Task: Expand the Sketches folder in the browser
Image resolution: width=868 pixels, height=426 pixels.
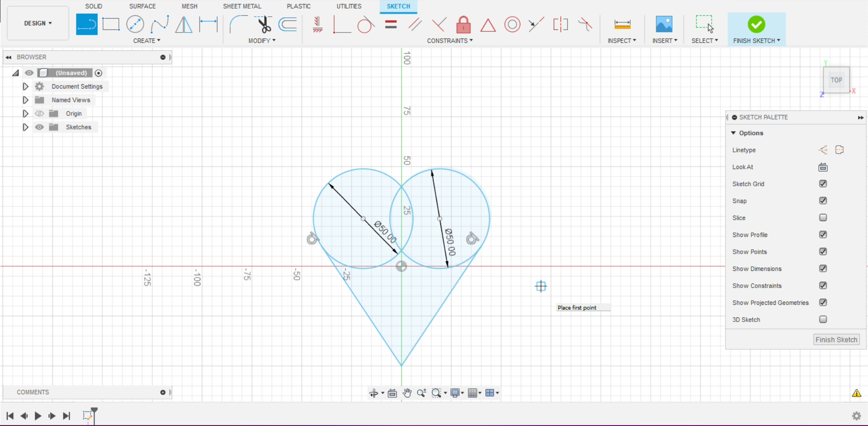Action: pos(25,127)
